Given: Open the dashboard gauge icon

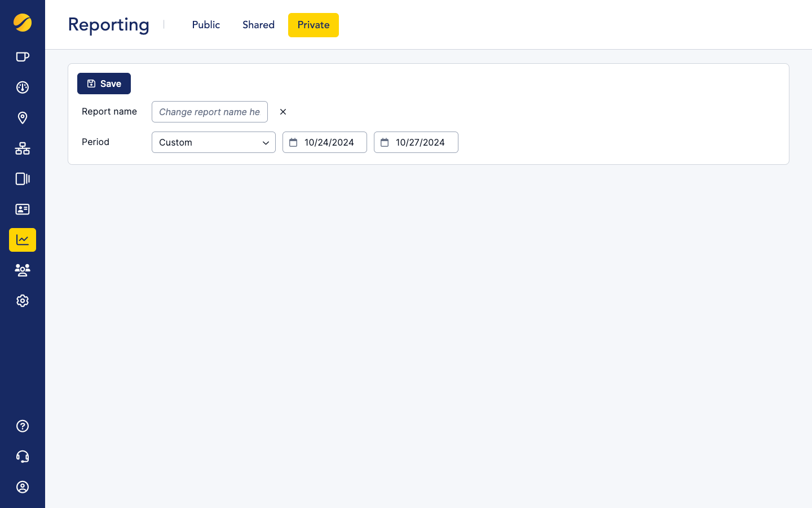Looking at the screenshot, I should (23, 87).
